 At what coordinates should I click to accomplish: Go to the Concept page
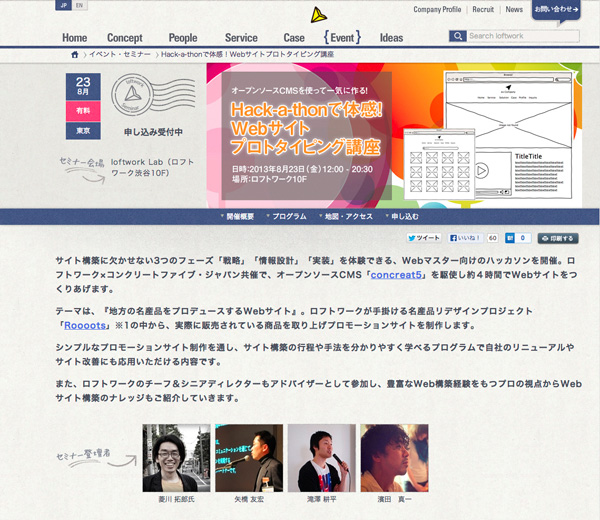(x=125, y=38)
